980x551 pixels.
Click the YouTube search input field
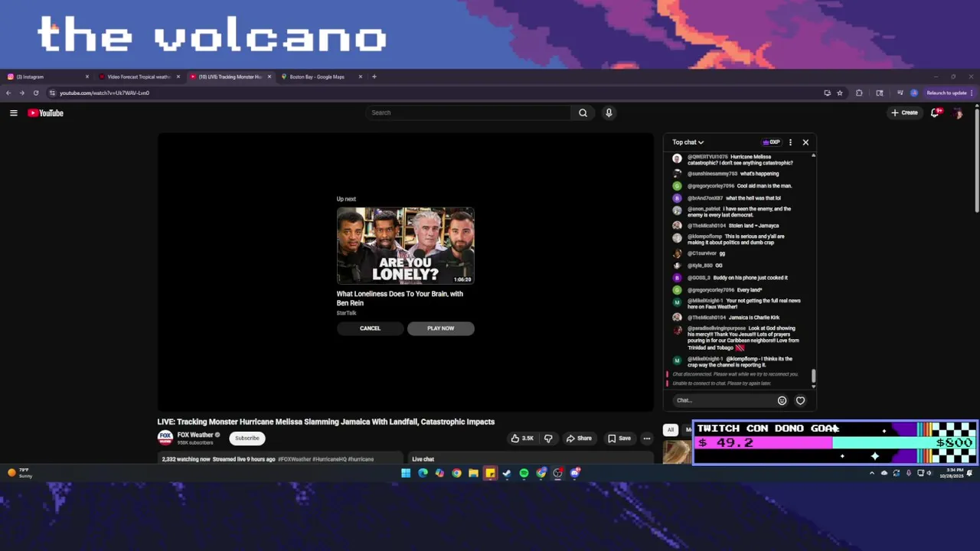[469, 112]
